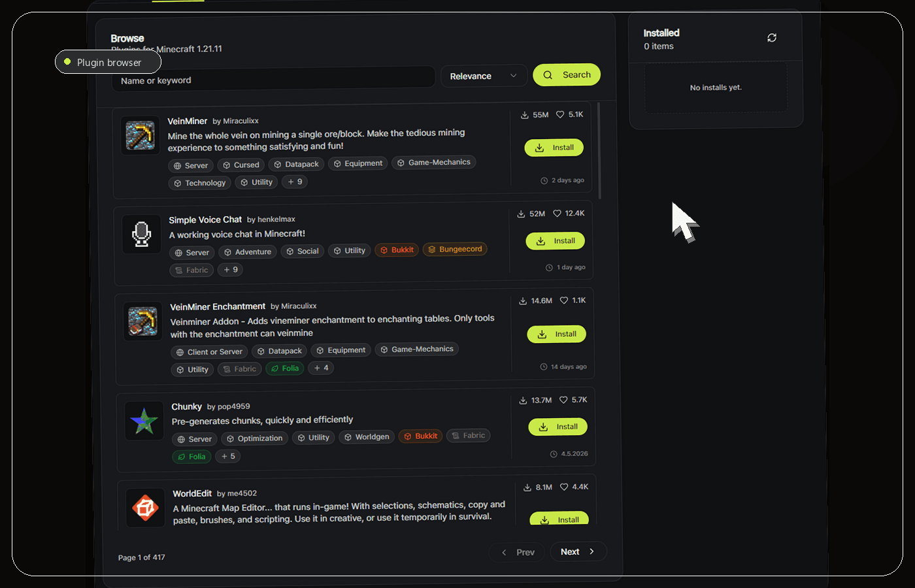Click the heart icon showing 1.1K likes

coord(564,301)
